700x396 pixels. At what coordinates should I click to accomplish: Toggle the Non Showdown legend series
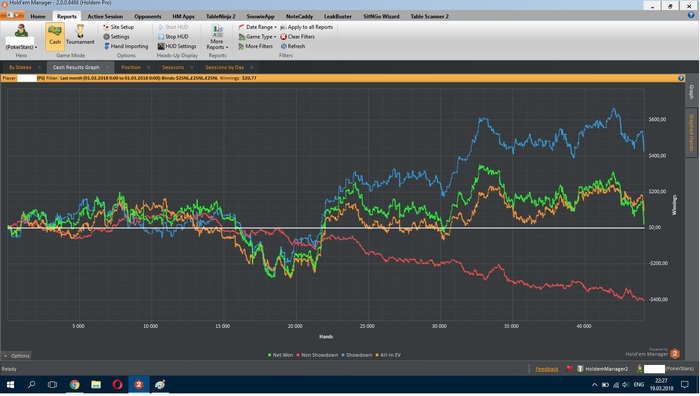coord(317,355)
